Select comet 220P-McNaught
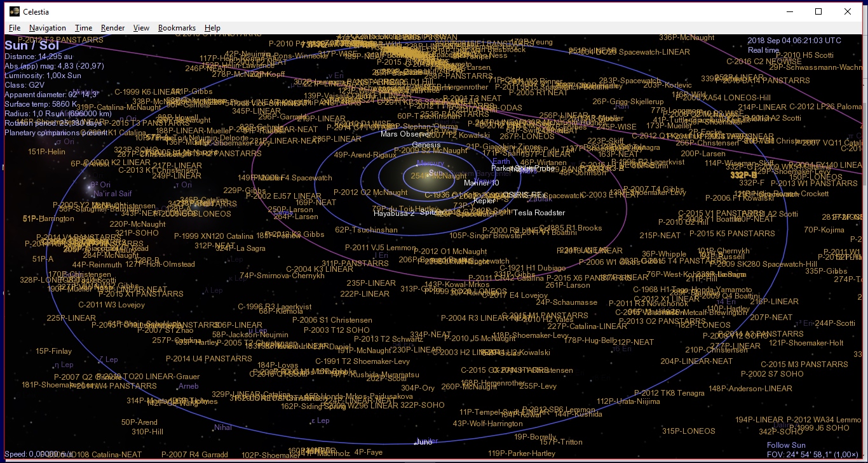The width and height of the screenshot is (868, 463). (x=137, y=224)
